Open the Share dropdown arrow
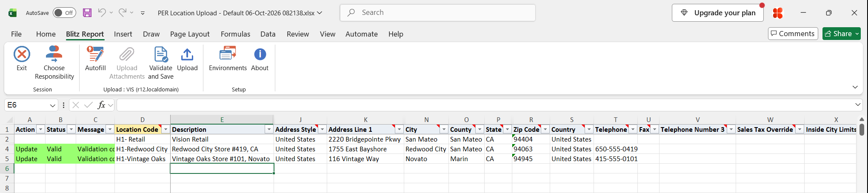868x193 pixels. pyautogui.click(x=857, y=34)
